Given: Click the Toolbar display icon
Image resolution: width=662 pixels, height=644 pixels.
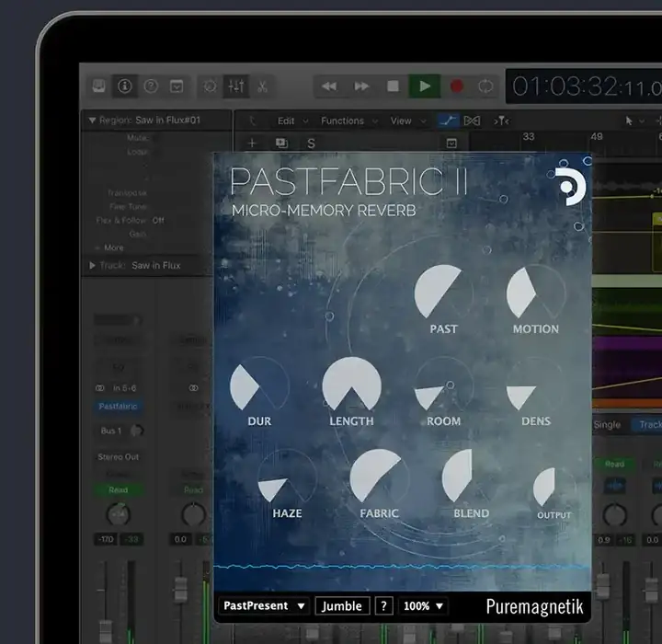Looking at the screenshot, I should click(x=177, y=86).
